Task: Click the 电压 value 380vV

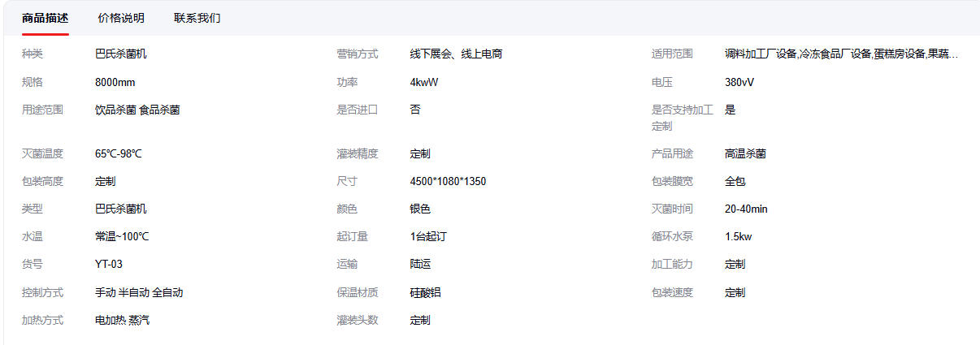Action: tap(739, 82)
